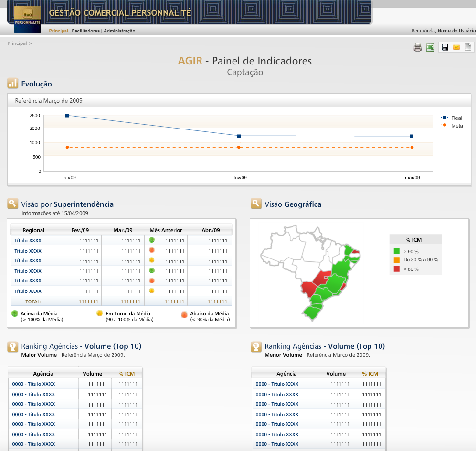Viewport: 476px width, 451px height.
Task: Click the mar/09 axis label
Action: tap(412, 177)
